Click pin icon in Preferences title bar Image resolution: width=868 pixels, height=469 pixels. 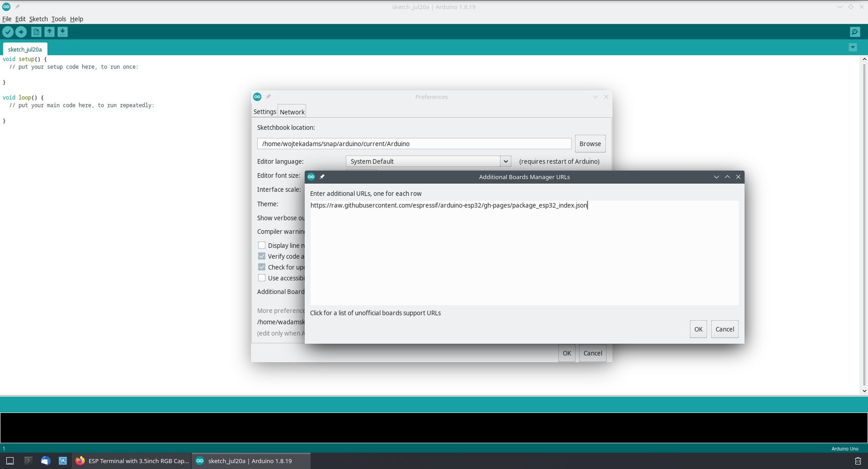pos(268,96)
